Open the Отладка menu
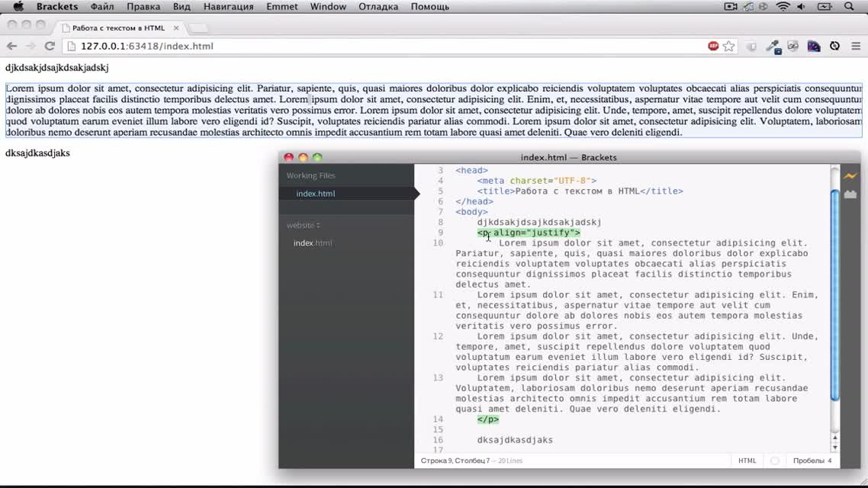 click(378, 7)
